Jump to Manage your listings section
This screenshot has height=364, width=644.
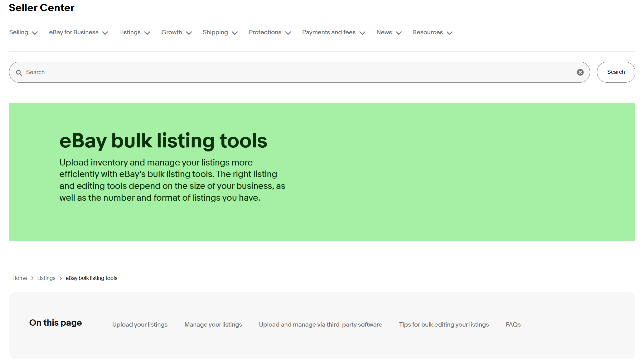213,325
